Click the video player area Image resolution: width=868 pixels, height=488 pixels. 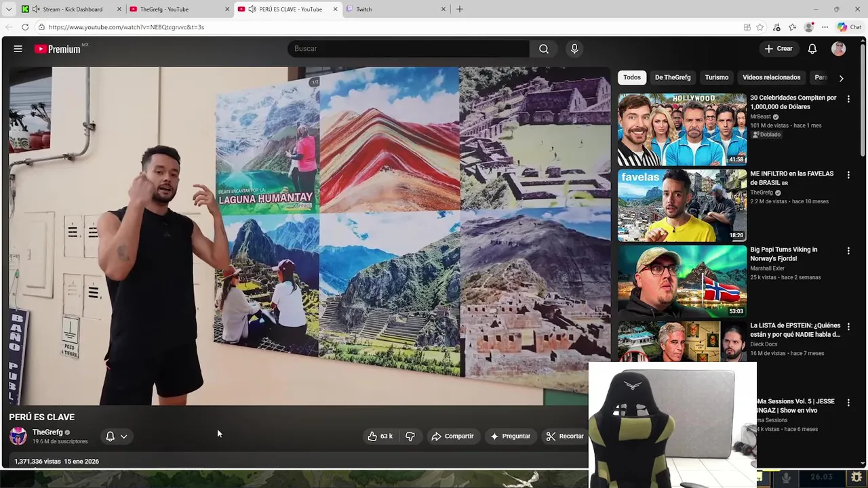coord(310,235)
